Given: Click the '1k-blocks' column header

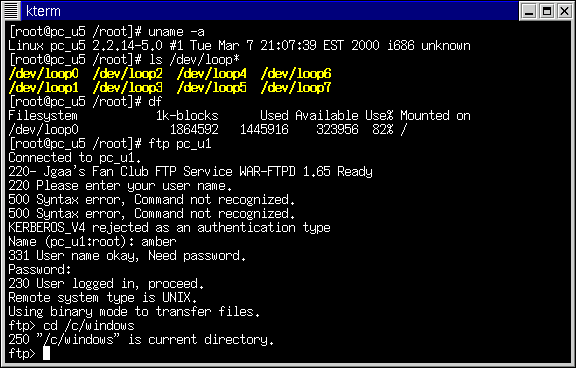Looking at the screenshot, I should pos(187,116).
